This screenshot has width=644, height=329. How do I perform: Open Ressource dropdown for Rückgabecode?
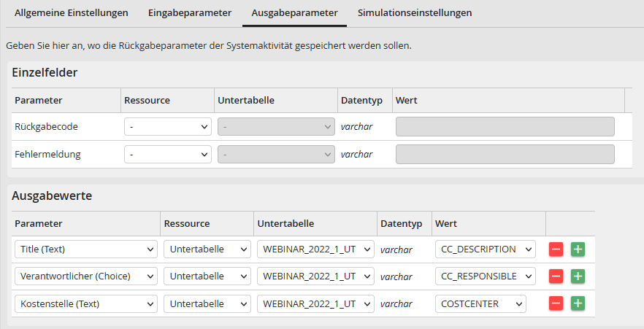[x=168, y=127]
